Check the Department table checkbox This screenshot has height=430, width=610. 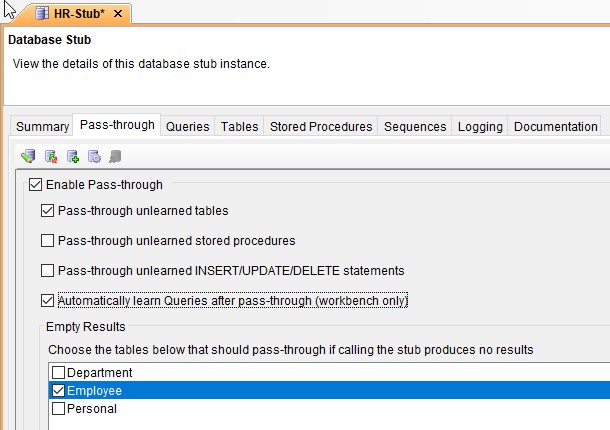point(58,373)
